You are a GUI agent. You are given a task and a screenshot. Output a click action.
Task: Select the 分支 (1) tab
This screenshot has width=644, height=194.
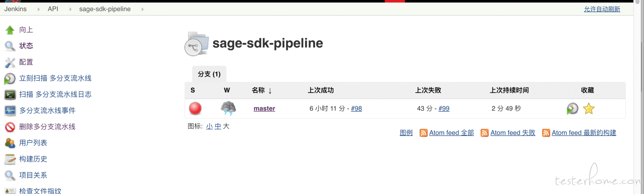[209, 74]
